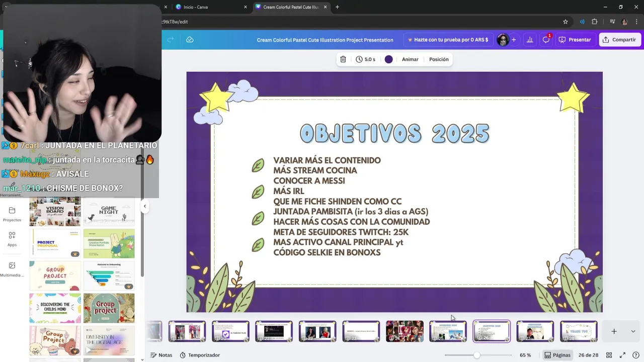This screenshot has height=362, width=644.
Task: Open the Notas panel
Action: (161, 355)
